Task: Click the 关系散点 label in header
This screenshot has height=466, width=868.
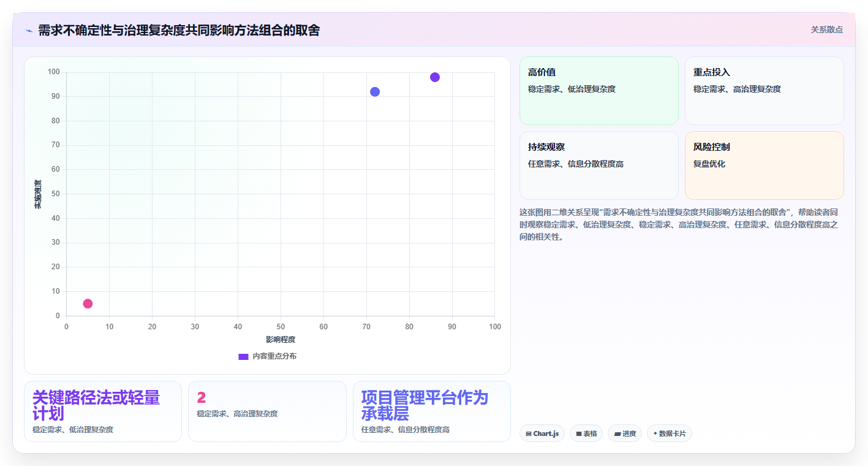Action: pyautogui.click(x=826, y=29)
